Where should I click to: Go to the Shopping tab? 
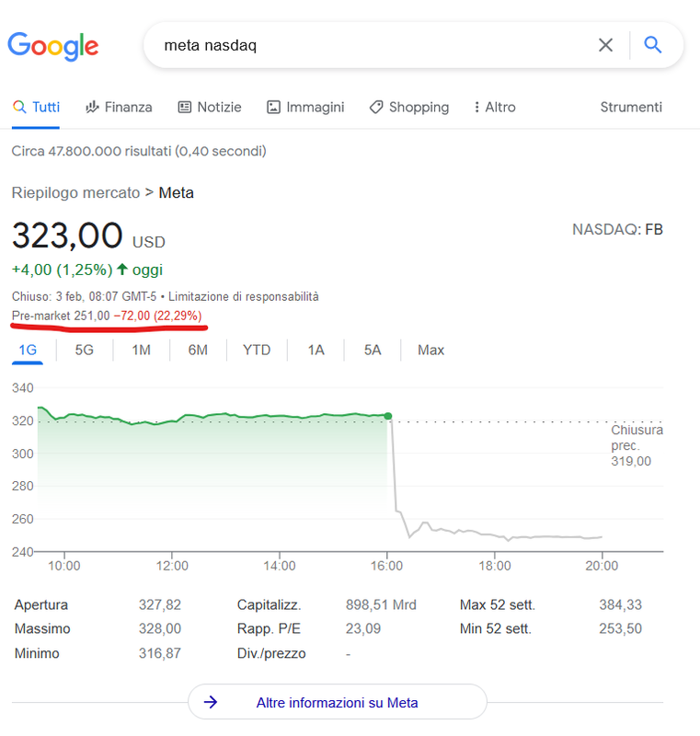point(409,107)
